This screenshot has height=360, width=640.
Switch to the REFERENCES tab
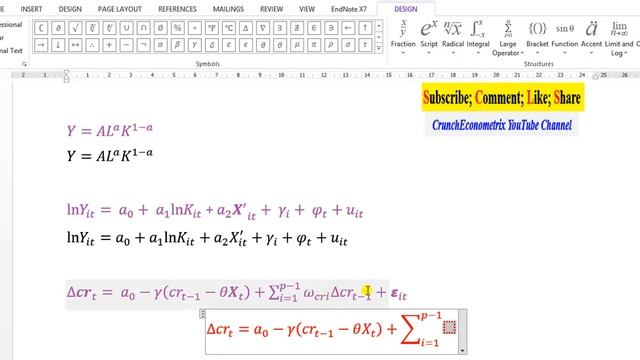(x=177, y=9)
